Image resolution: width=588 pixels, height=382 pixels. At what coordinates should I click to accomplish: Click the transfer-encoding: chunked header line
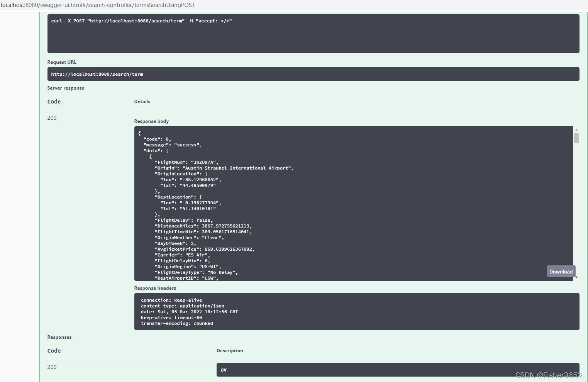177,323
